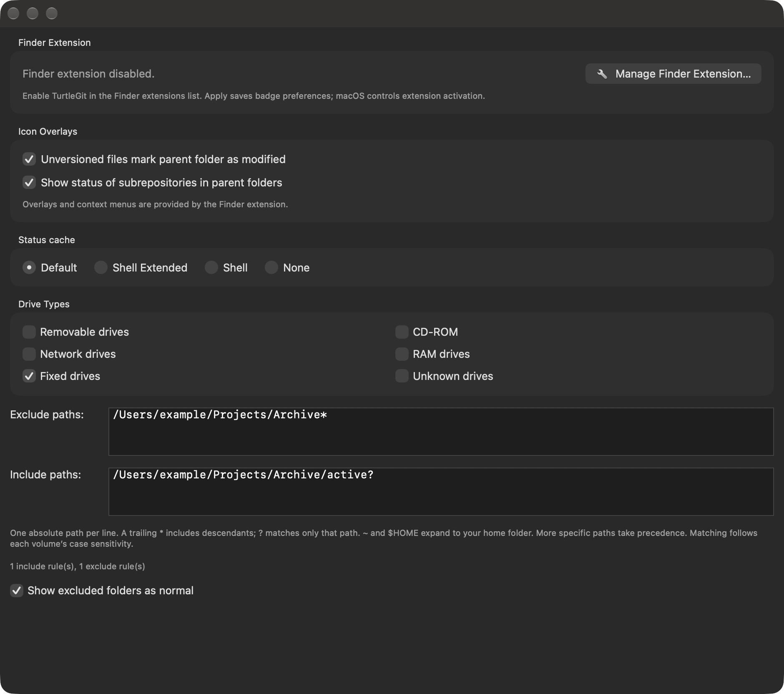Click the 'Exclude paths:' label
This screenshot has height=694, width=784.
point(47,415)
